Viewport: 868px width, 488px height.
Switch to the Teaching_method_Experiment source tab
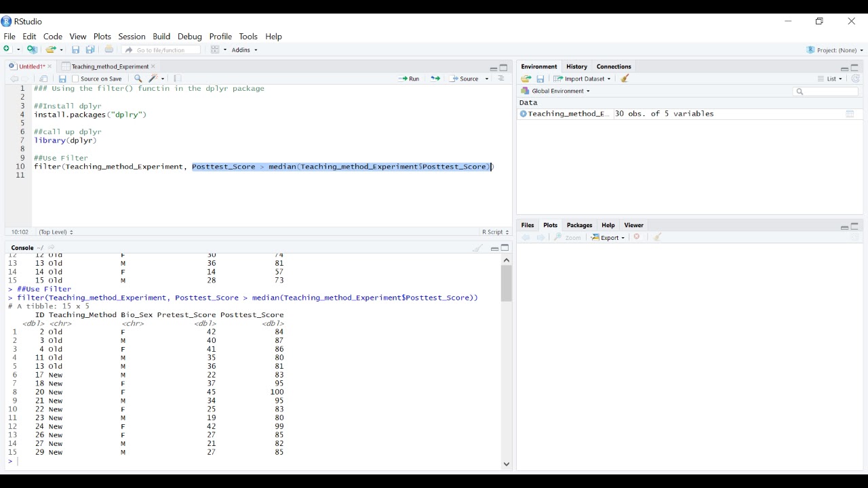(x=109, y=66)
